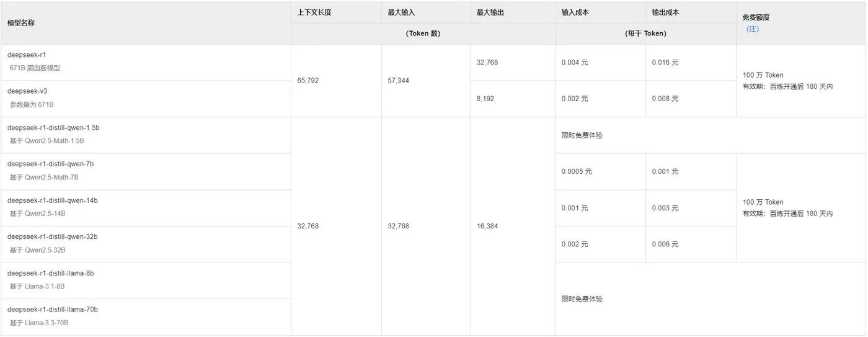Select the 最大输入 column header
Screen dimensions: 868x337
tap(401, 12)
